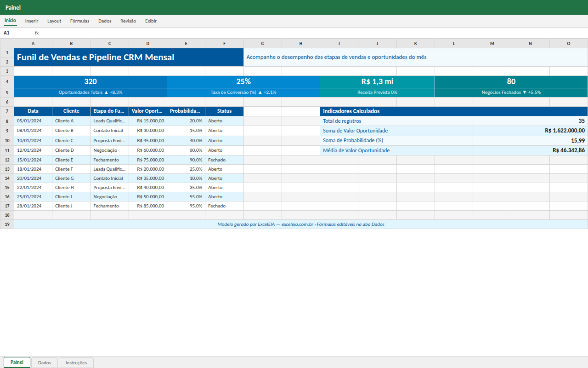Click the Probabilida... header cell
The image size is (588, 368).
(186, 111)
